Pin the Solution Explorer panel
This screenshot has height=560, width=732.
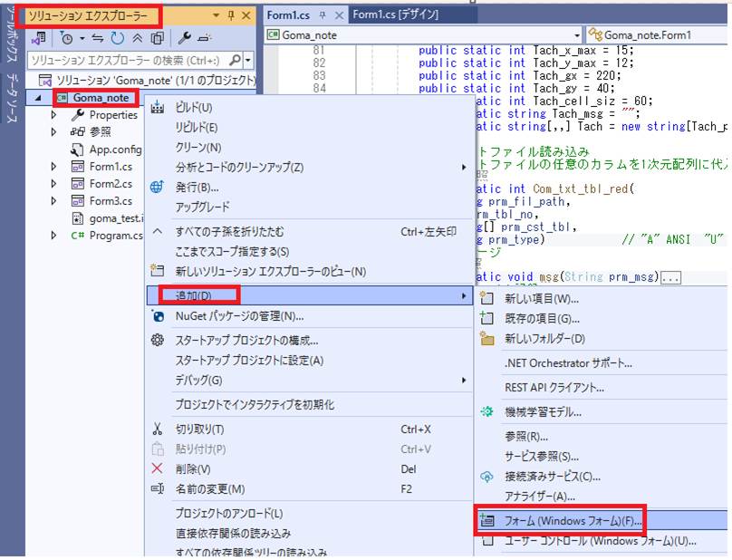pyautogui.click(x=232, y=15)
